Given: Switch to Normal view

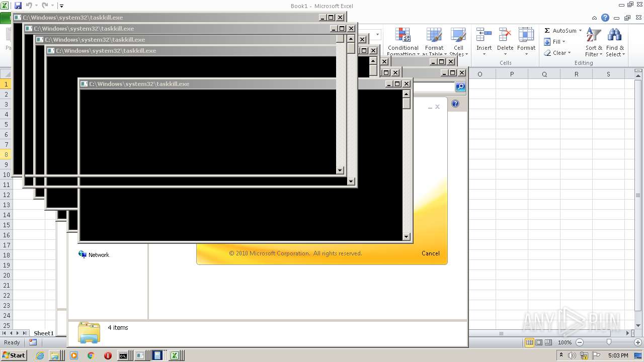Looking at the screenshot, I should [529, 342].
